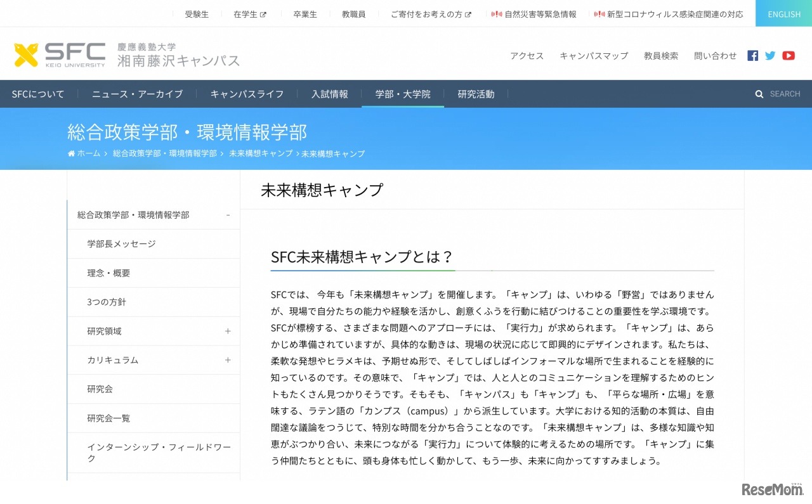Viewport: 812px width, 504px height.
Task: Click the 問い合わせ header link
Action: coord(715,56)
